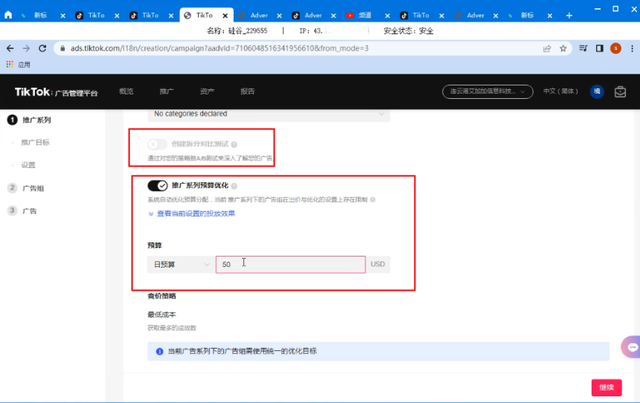Click the share icon in the address bar
Image resolution: width=640 pixels, height=403 pixels.
point(547,49)
